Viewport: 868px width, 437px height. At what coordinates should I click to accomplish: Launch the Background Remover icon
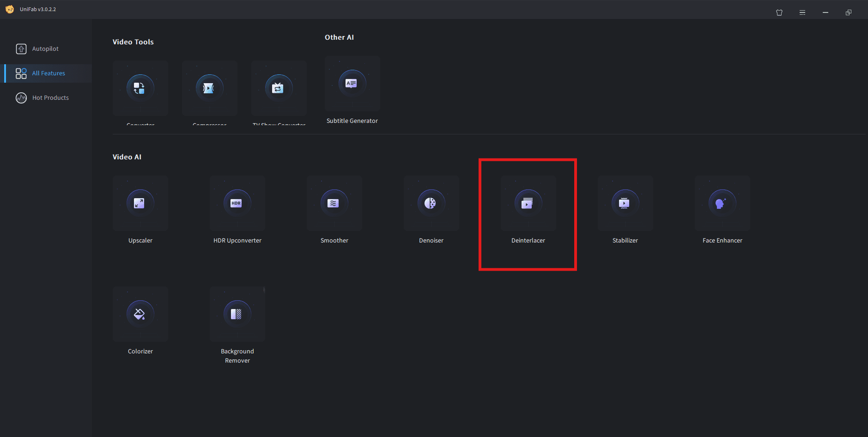click(x=237, y=314)
